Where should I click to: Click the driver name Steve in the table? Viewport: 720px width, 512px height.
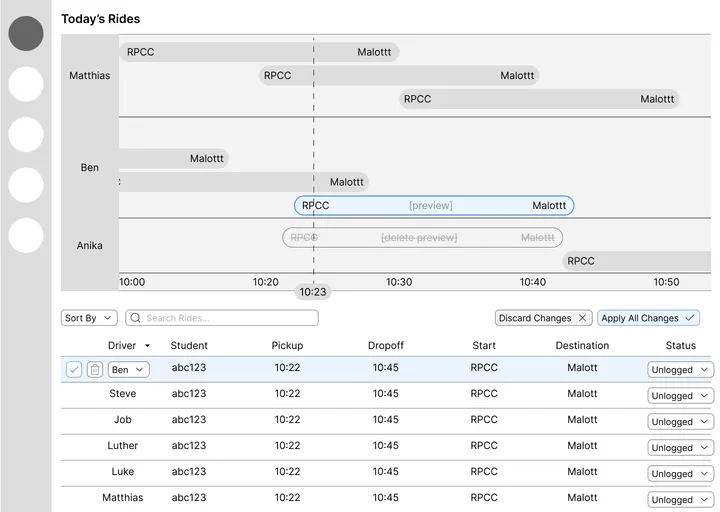coord(123,394)
